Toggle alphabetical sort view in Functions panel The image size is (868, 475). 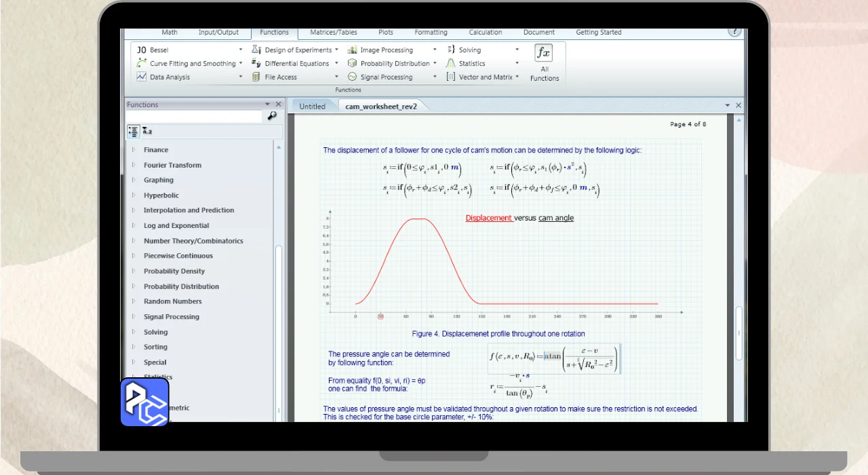point(147,131)
